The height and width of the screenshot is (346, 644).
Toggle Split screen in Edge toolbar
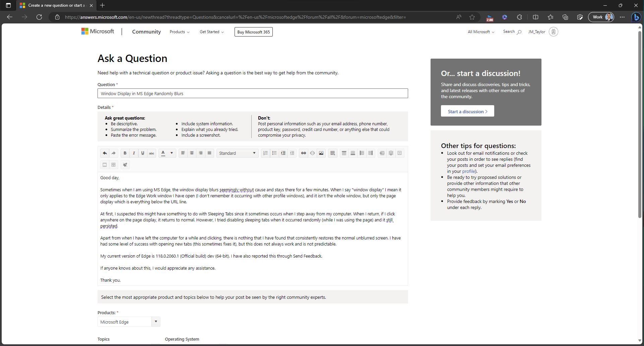coord(535,17)
